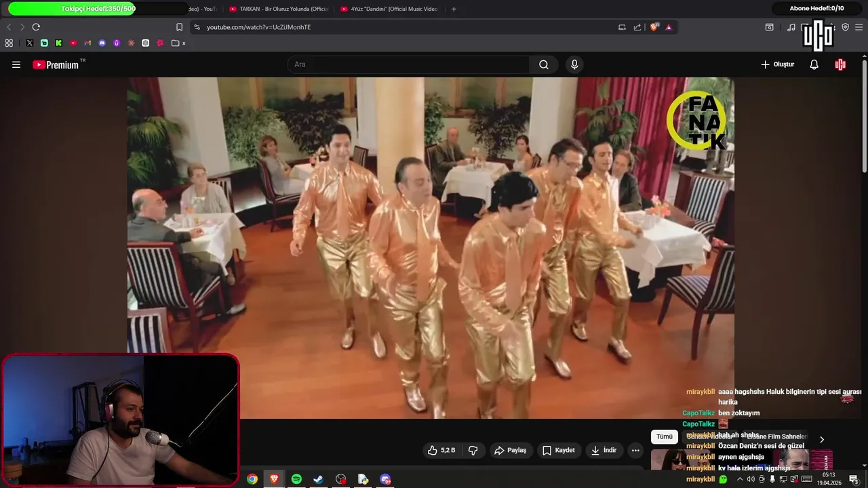
Task: Launch Chrome from the taskbar
Action: tap(252, 479)
